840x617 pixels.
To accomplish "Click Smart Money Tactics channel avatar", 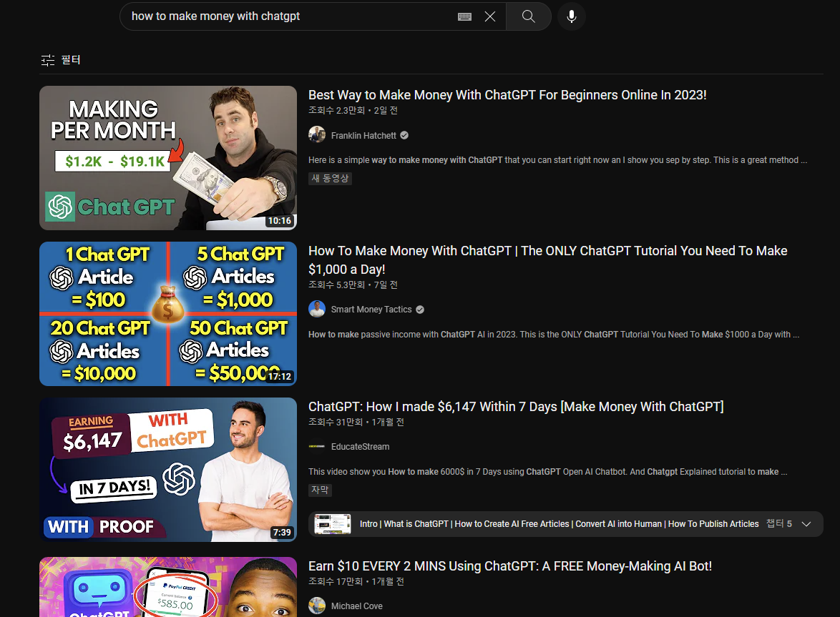I will [x=317, y=309].
